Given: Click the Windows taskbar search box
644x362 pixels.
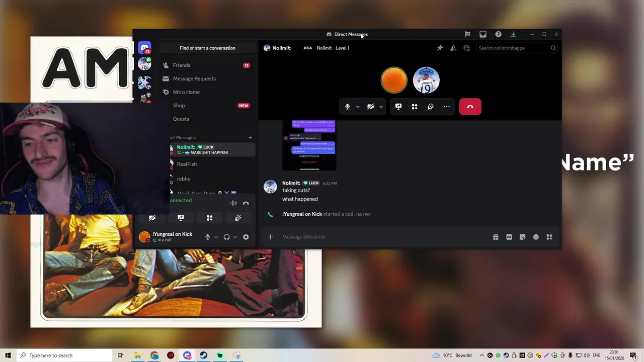Looking at the screenshot, I should [64, 355].
